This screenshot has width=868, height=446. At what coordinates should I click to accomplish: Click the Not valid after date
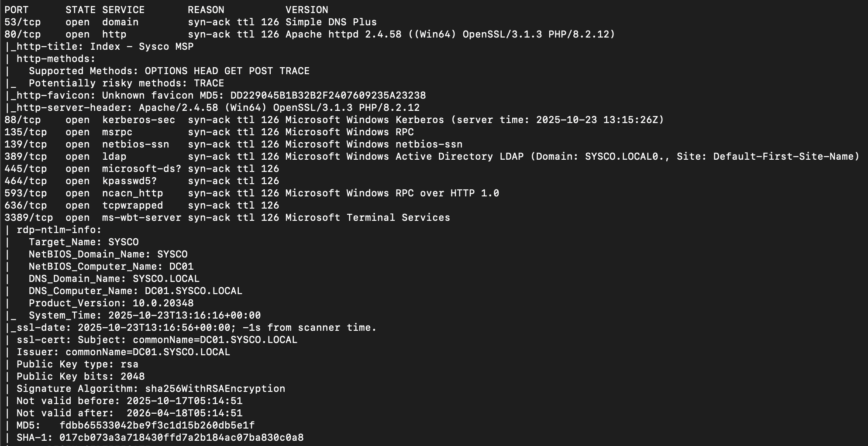point(184,413)
